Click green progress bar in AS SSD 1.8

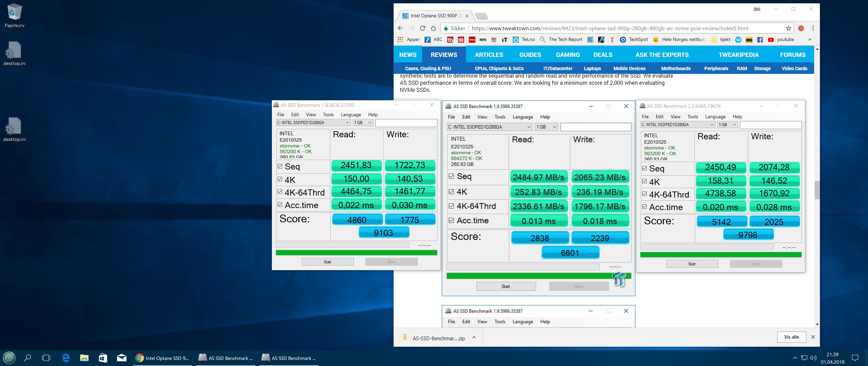pos(356,252)
